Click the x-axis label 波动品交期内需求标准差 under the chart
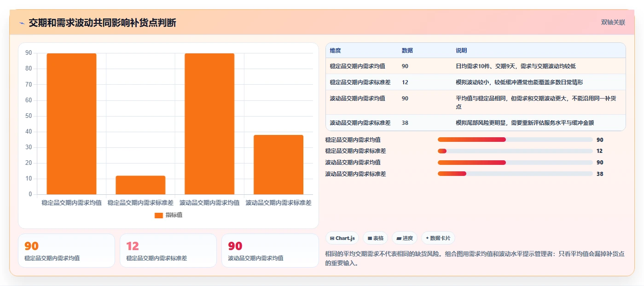Viewport: 644px width, 286px height. 278,203
